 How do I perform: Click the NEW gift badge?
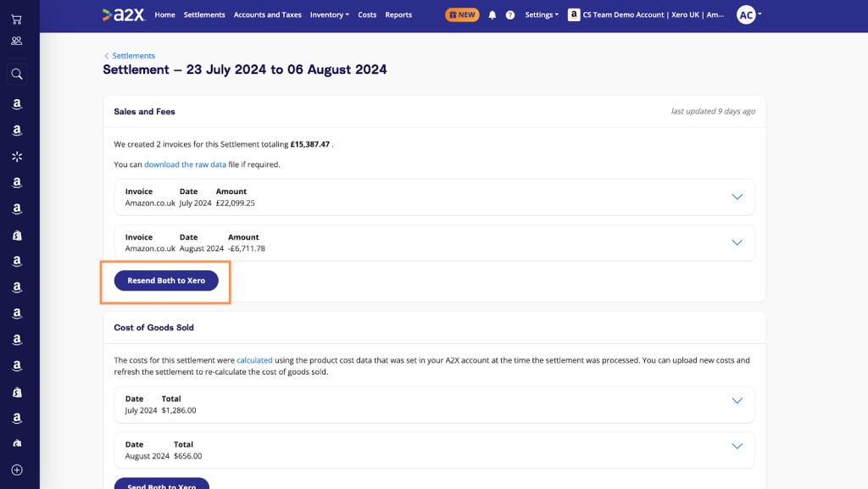pyautogui.click(x=462, y=14)
